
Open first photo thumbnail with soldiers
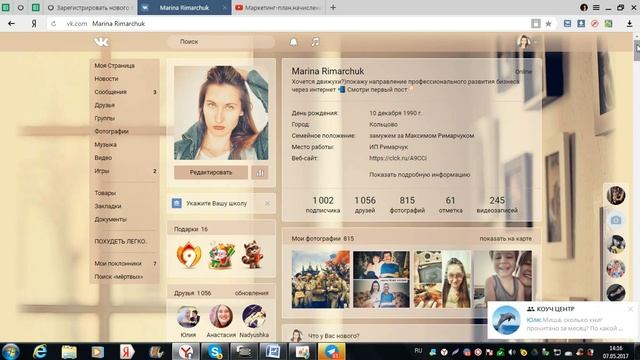[320, 279]
